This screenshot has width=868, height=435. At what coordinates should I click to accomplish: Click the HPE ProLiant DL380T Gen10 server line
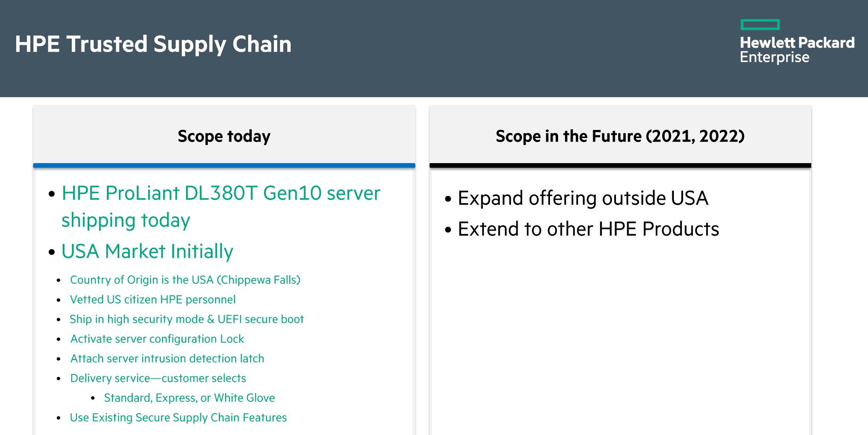coord(221,193)
